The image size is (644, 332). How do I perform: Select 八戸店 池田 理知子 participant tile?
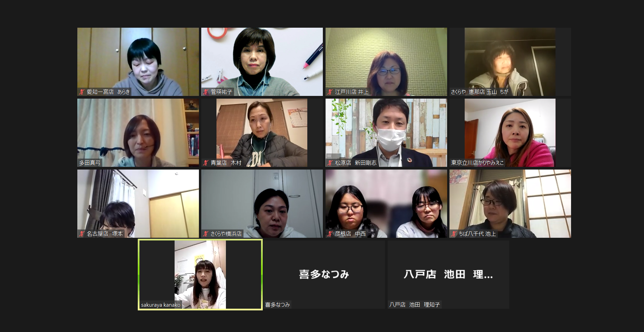click(x=448, y=275)
